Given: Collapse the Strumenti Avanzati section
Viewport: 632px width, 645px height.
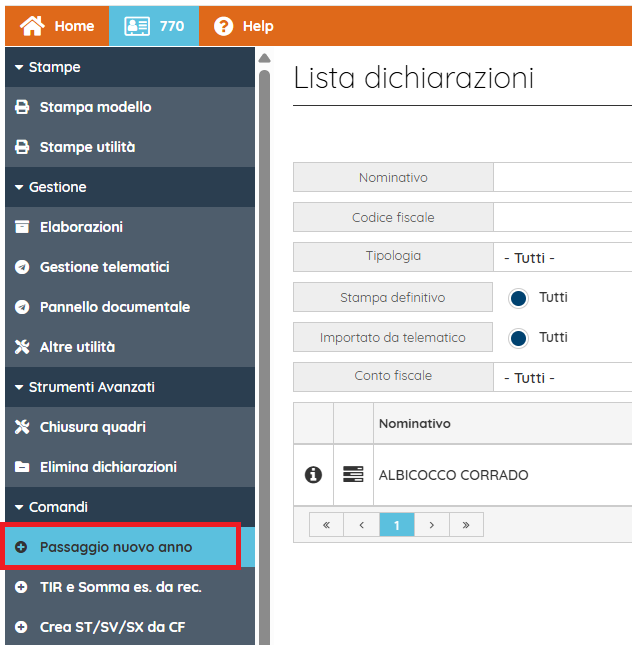Looking at the screenshot, I should point(91,387).
